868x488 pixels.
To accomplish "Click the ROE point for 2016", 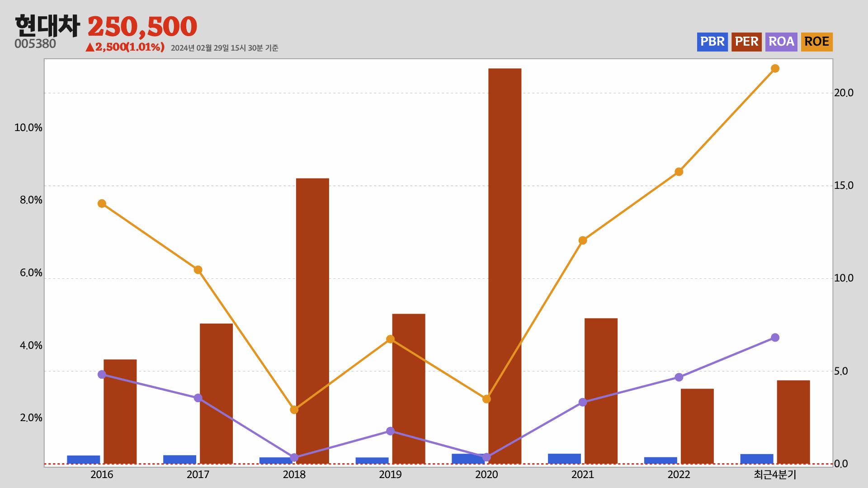I will point(102,204).
